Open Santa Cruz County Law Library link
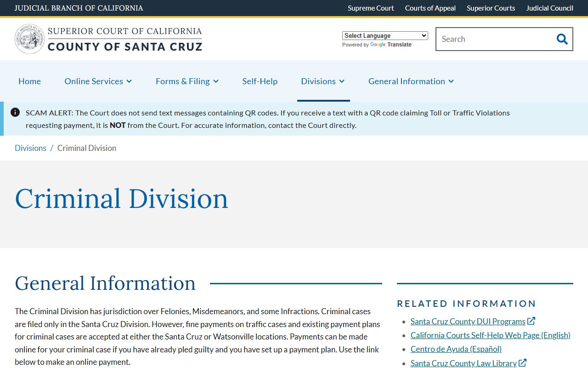 [x=464, y=363]
